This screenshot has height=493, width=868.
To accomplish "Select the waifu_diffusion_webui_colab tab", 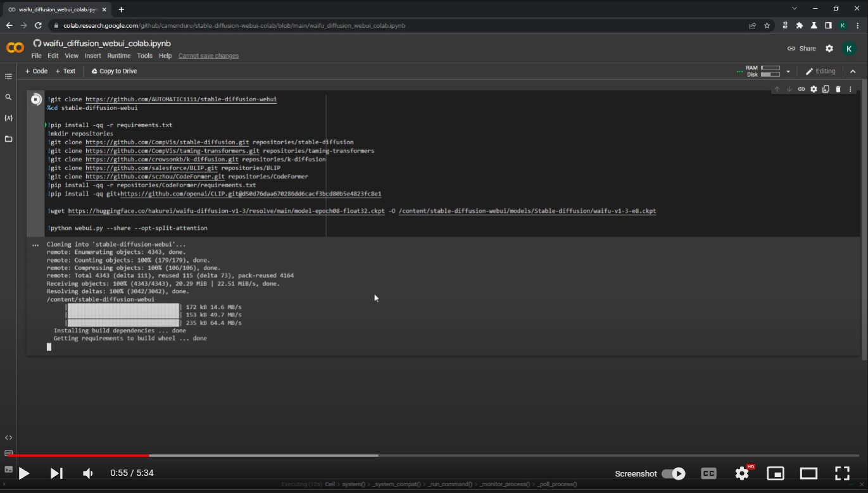I will click(56, 9).
